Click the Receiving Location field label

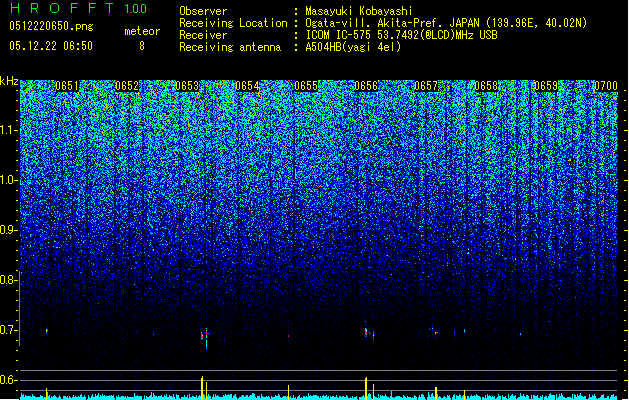point(233,23)
